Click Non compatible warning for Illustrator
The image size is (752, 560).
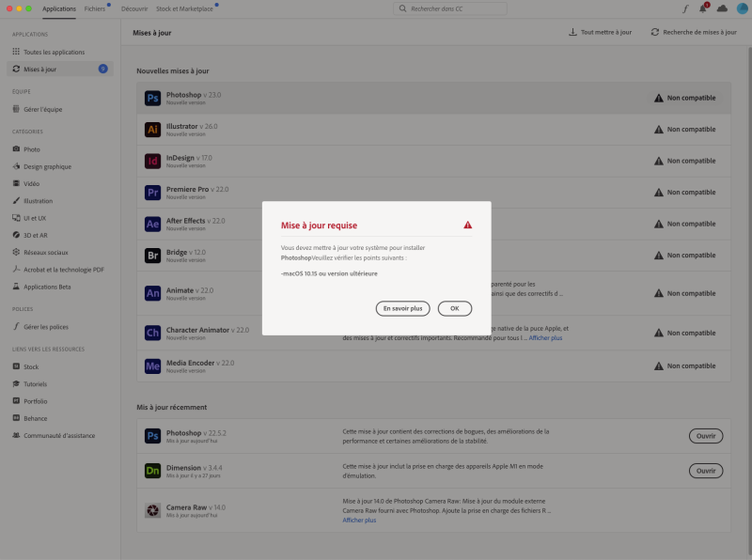pyautogui.click(x=685, y=130)
